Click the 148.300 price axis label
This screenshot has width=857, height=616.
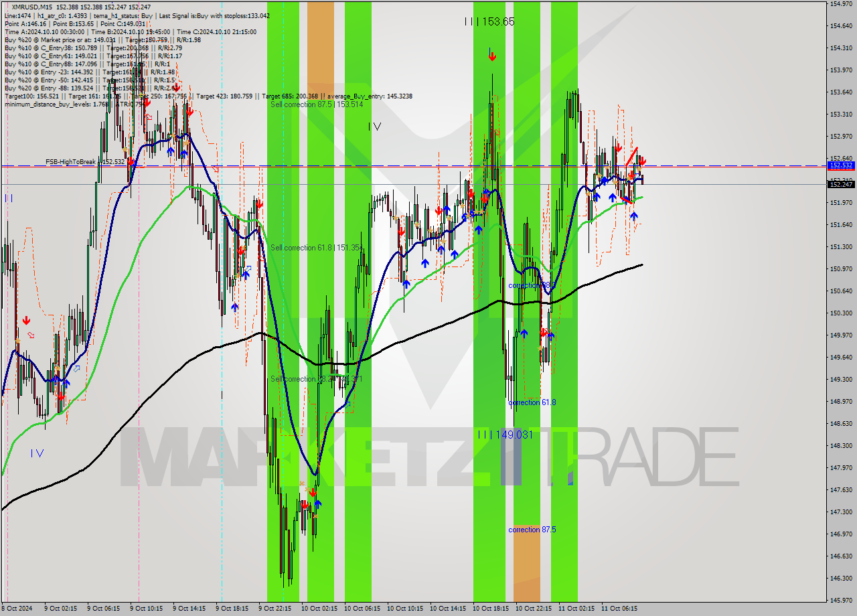click(842, 445)
